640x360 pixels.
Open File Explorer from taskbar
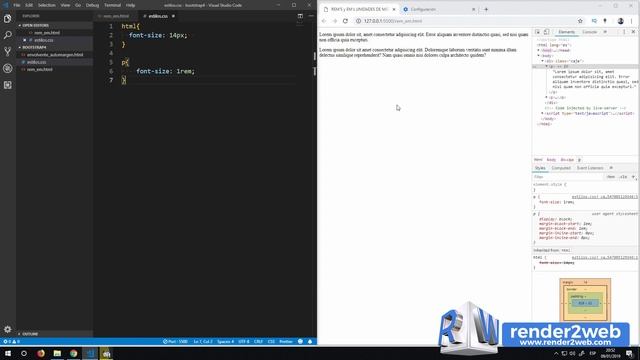tap(57, 353)
